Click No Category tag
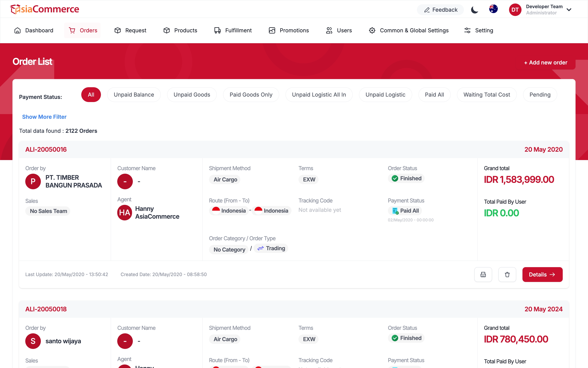The height and width of the screenshot is (368, 588). click(x=229, y=249)
